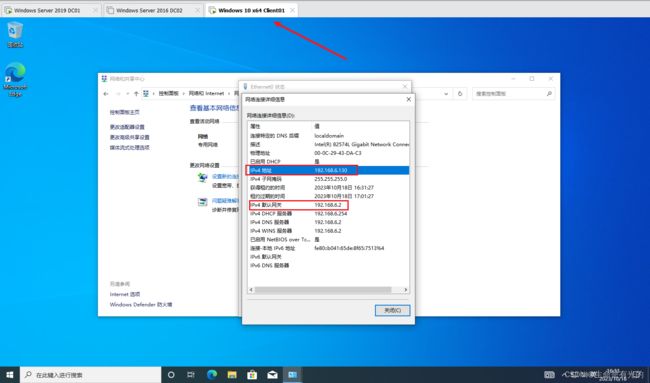Screen dimensions: 650x383
Task: Click 网络和 Internet in the breadcrumb path
Action: click(x=206, y=94)
